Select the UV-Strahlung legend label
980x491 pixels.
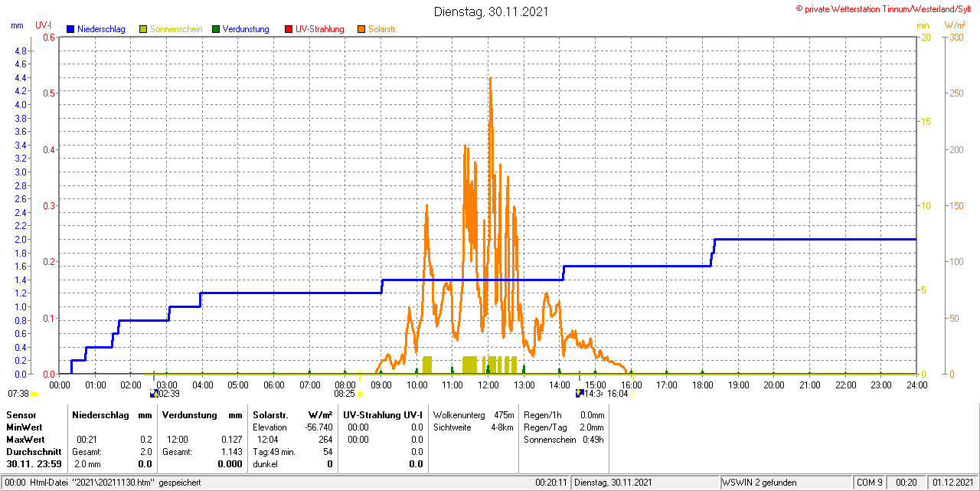[319, 29]
